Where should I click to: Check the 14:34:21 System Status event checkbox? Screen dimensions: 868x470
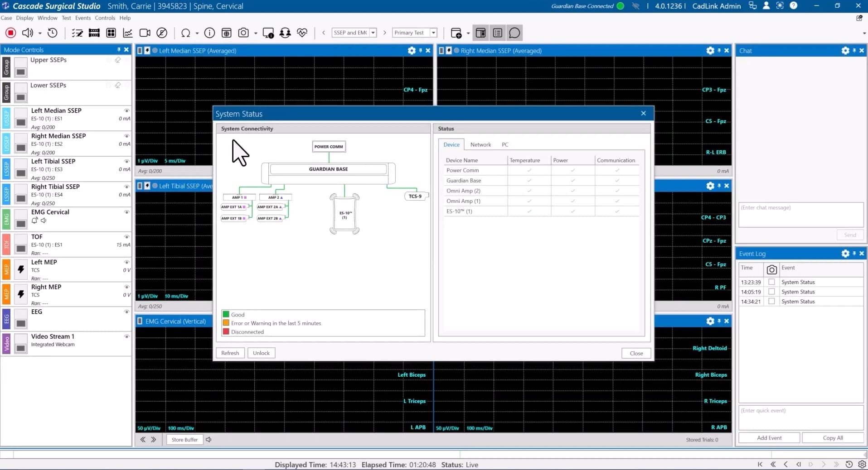point(771,302)
